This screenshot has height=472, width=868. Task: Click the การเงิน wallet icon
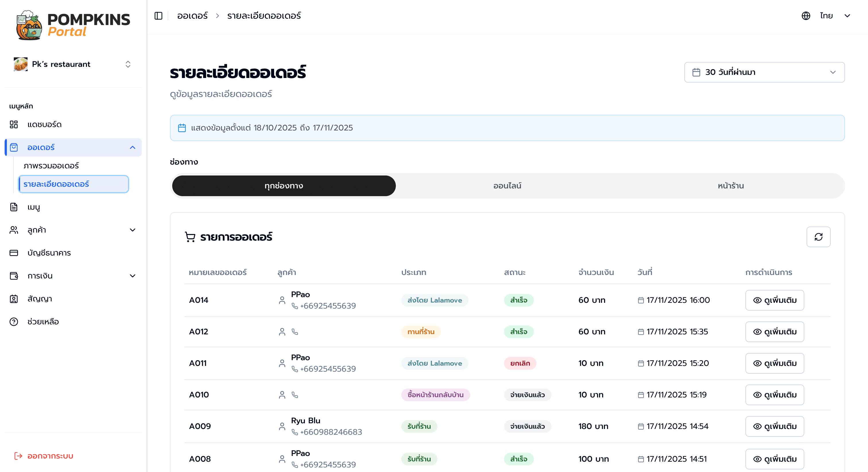point(14,276)
